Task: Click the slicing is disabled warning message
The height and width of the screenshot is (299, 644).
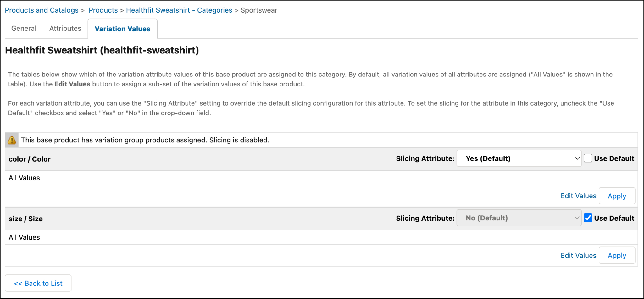Action: pyautogui.click(x=145, y=140)
